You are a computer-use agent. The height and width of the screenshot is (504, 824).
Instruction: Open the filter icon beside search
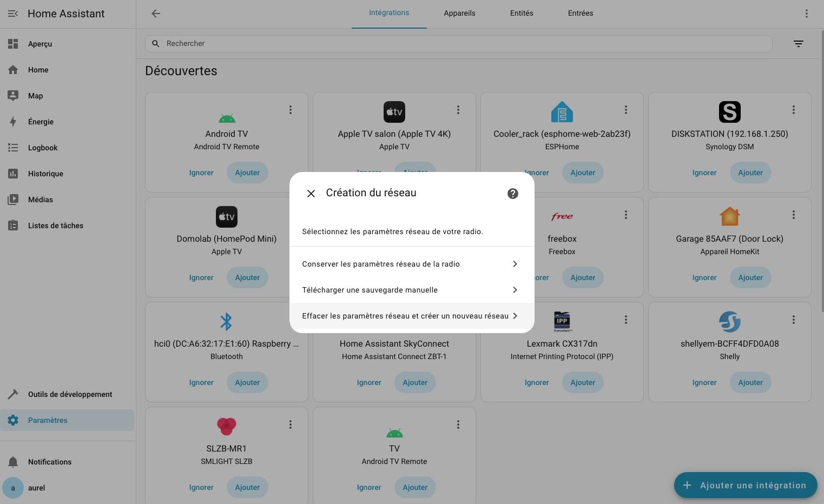pos(798,44)
